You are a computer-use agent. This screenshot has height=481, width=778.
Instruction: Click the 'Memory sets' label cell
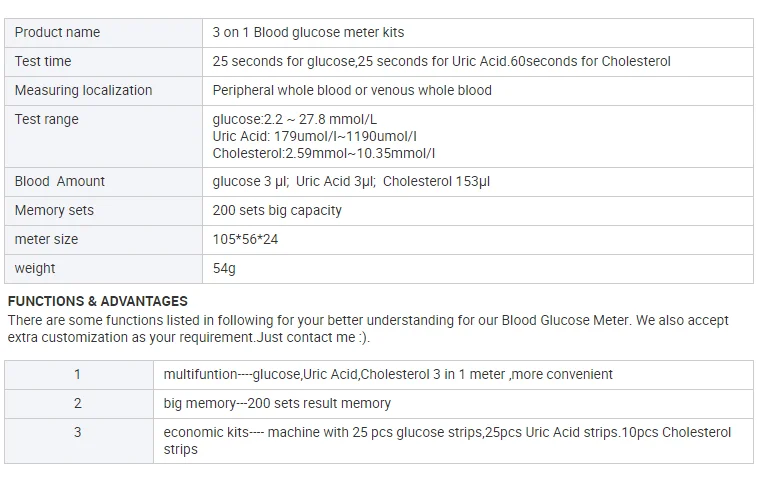tap(54, 210)
